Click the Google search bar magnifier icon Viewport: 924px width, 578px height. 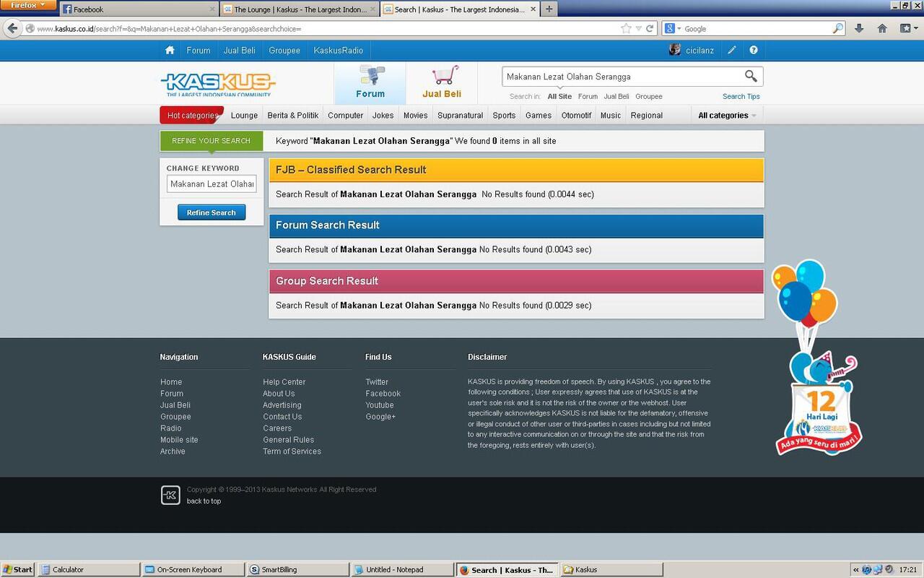pyautogui.click(x=837, y=29)
